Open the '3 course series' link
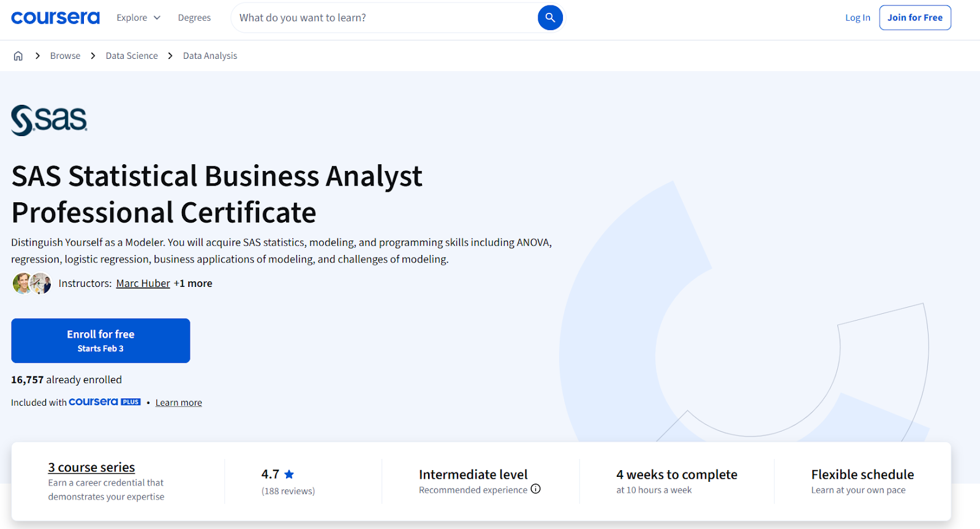Image resolution: width=980 pixels, height=529 pixels. tap(92, 467)
